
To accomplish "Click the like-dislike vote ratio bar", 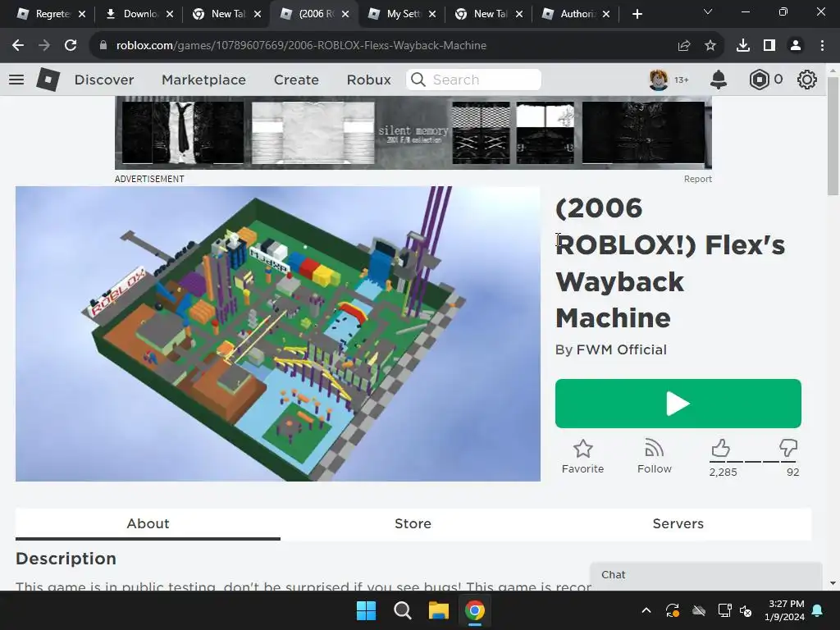I will tap(755, 461).
